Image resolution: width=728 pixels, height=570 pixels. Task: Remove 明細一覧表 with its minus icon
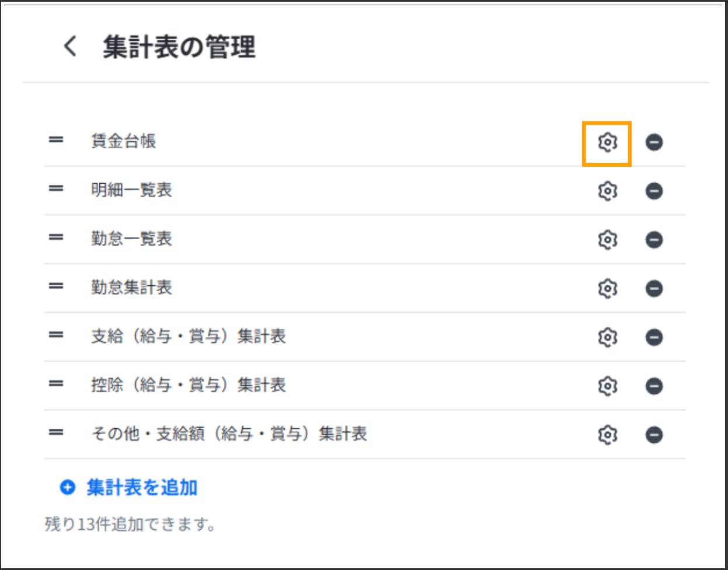tap(654, 191)
